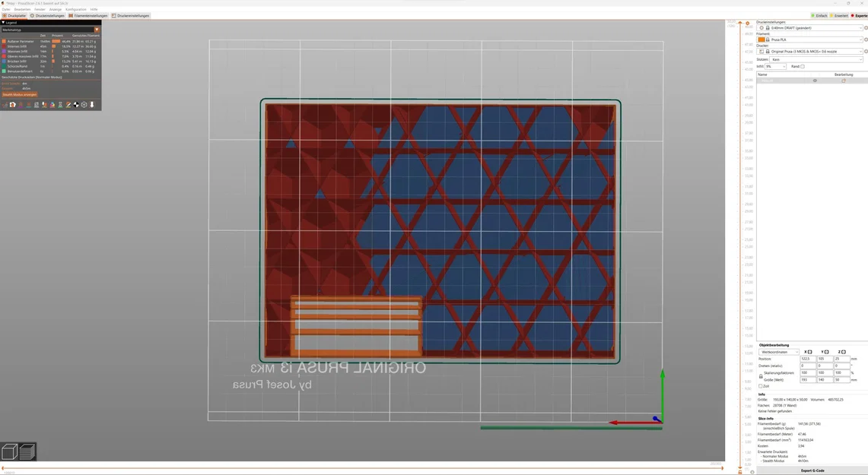
Task: Switch to Druckplatte tab
Action: click(x=14, y=15)
